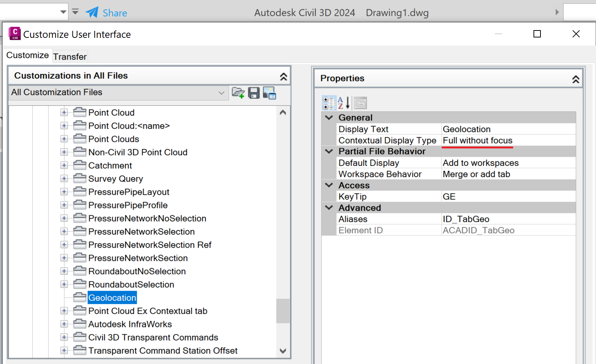Viewport: 596px width, 364px height.
Task: Collapse the Access property group
Action: click(328, 185)
